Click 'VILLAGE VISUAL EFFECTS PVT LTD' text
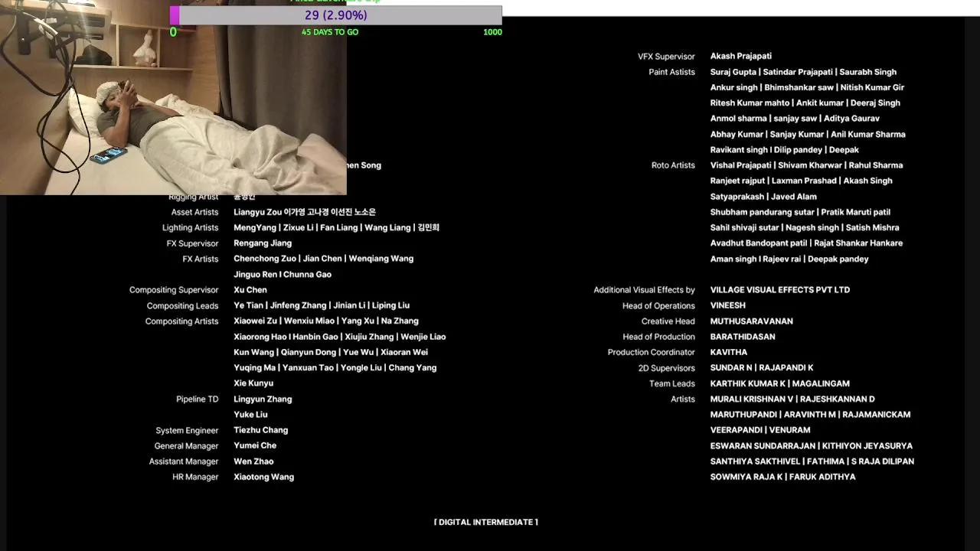The width and height of the screenshot is (980, 551). (780, 290)
